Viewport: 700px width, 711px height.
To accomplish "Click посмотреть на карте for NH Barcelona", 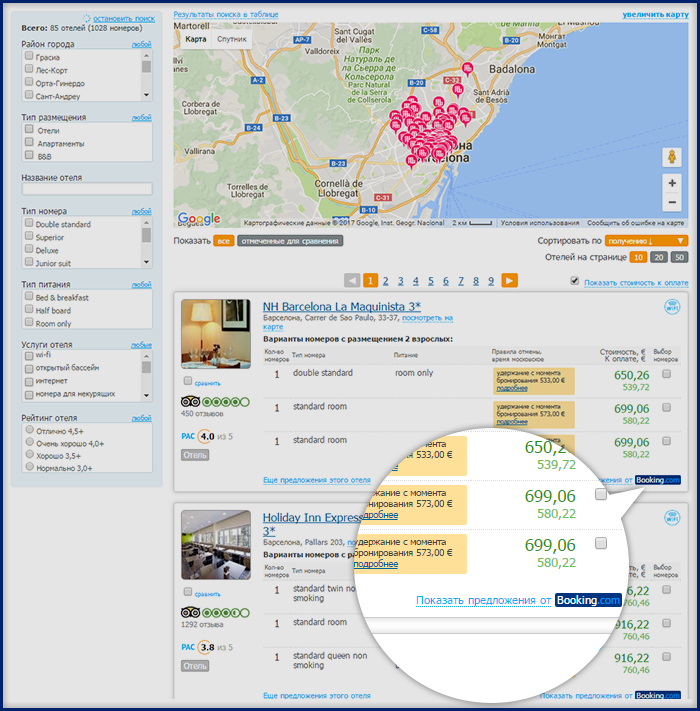I will 427,318.
